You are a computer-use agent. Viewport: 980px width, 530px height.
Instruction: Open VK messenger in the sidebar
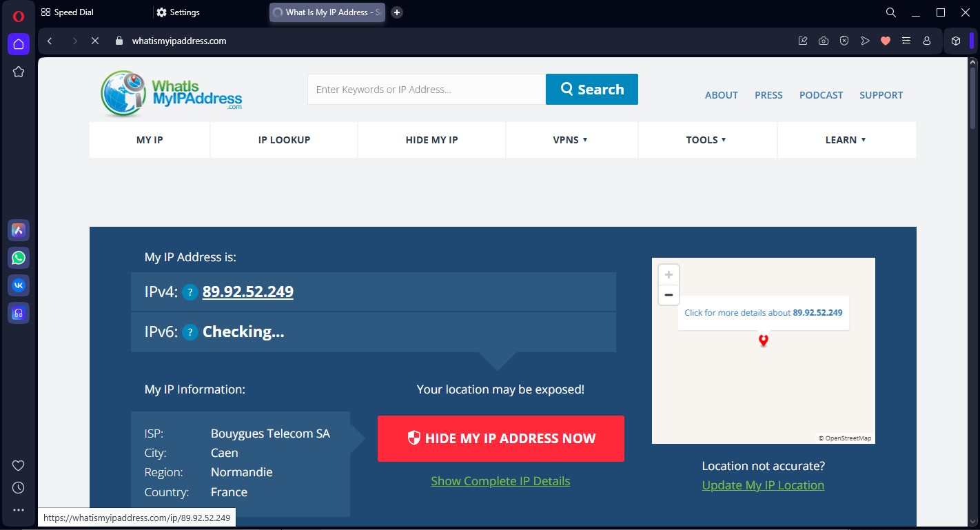[x=19, y=285]
